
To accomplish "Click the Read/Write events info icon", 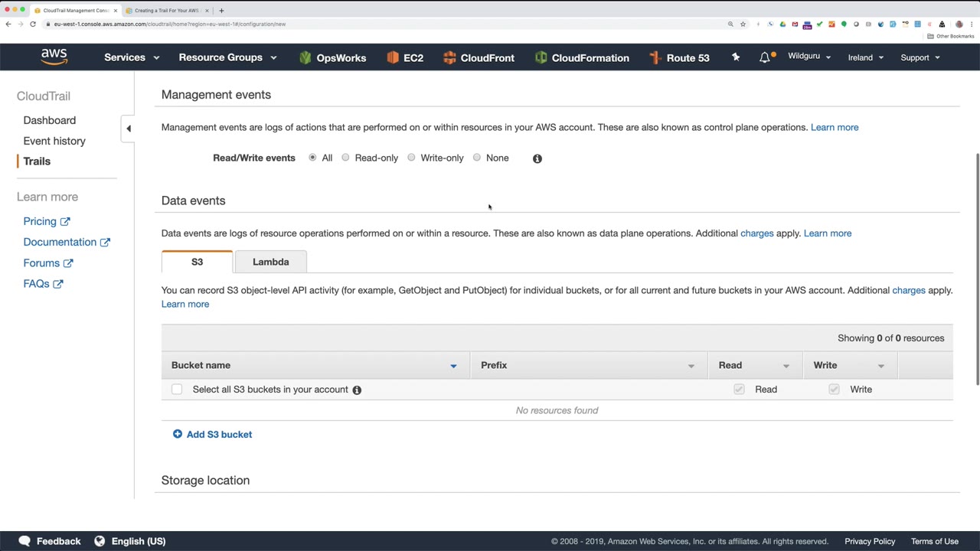I will pos(537,158).
